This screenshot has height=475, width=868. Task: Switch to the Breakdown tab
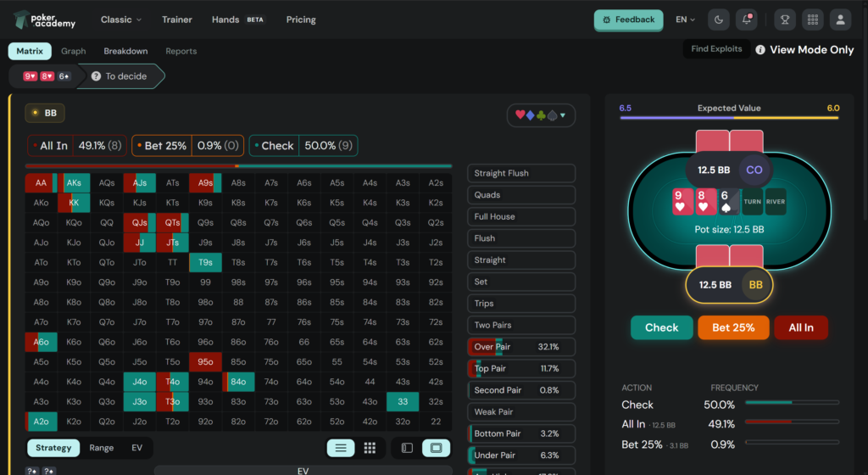125,51
